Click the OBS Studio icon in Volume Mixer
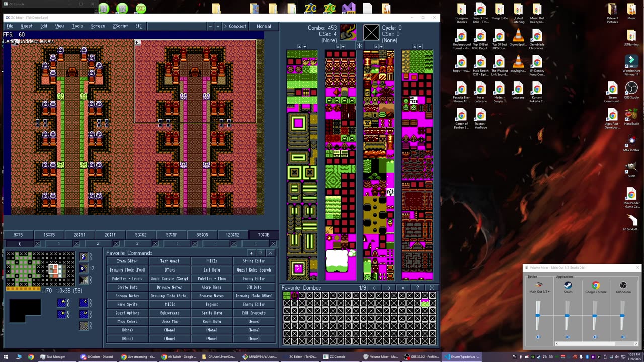 pos(623,285)
